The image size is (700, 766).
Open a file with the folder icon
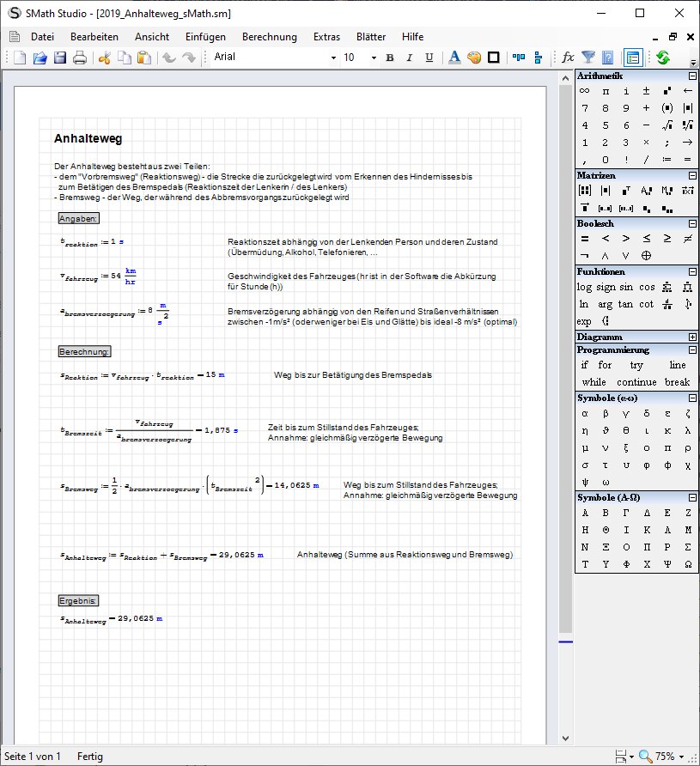(x=40, y=58)
